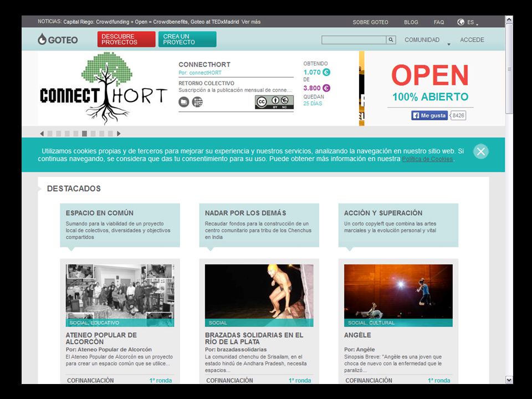This screenshot has height=399, width=532.
Task: Open the FAQ menu item
Action: 439,22
